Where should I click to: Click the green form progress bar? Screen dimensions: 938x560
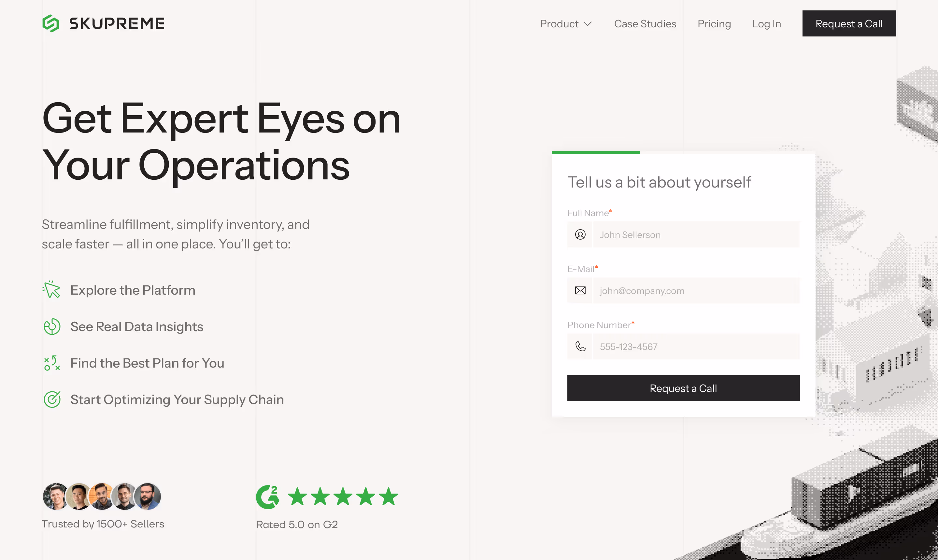pyautogui.click(x=596, y=152)
